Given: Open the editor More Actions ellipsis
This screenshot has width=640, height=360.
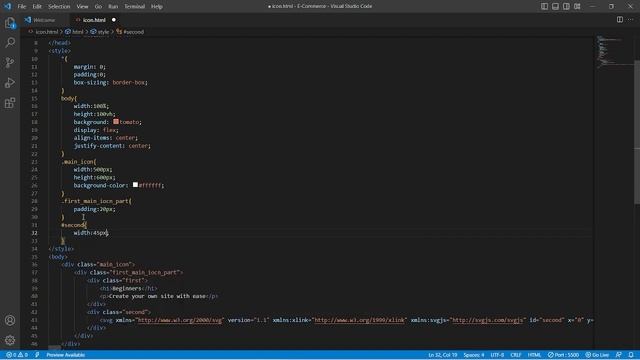Looking at the screenshot, I should pos(631,20).
